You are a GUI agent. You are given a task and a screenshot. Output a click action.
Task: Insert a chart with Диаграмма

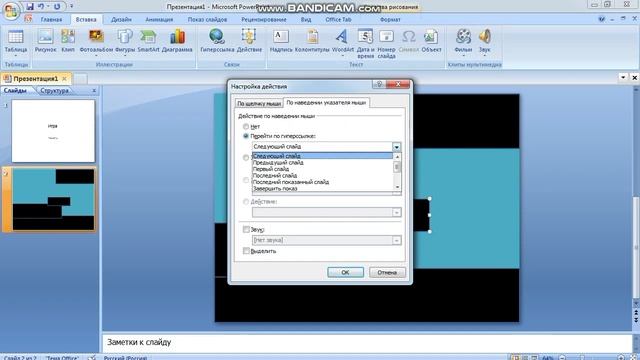coord(177,41)
